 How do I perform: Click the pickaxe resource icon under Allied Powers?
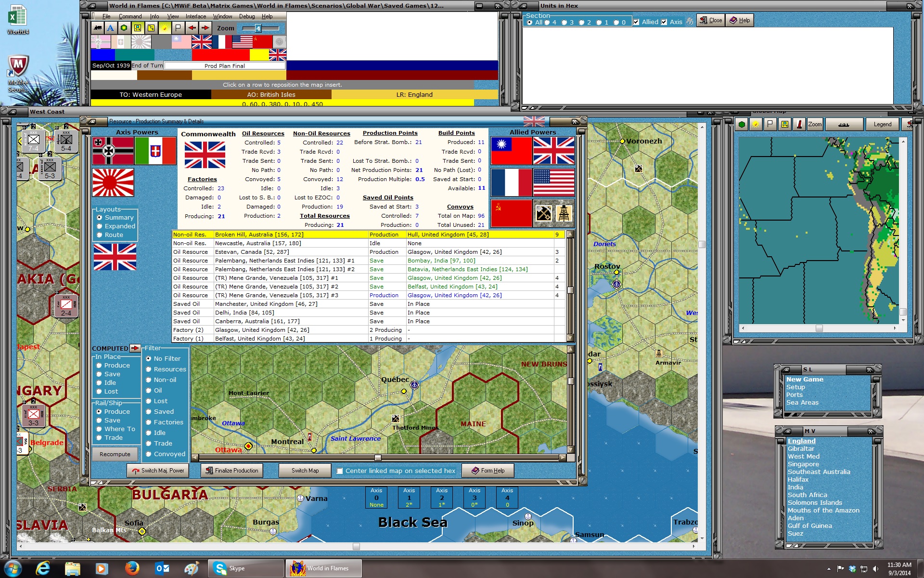544,213
